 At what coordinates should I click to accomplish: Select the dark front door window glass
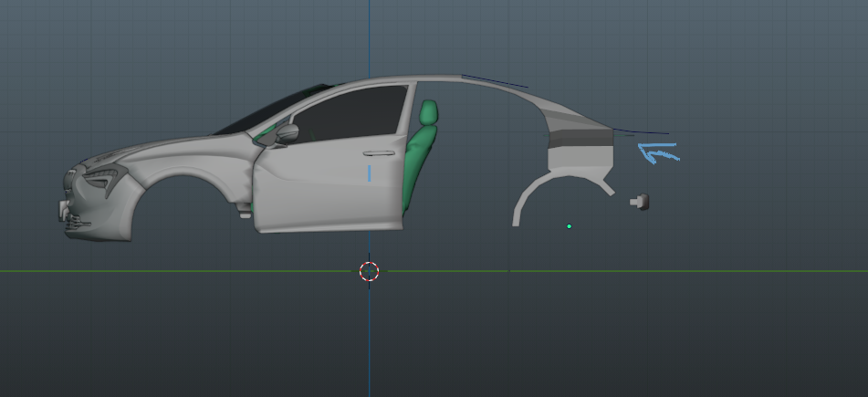[x=351, y=113]
